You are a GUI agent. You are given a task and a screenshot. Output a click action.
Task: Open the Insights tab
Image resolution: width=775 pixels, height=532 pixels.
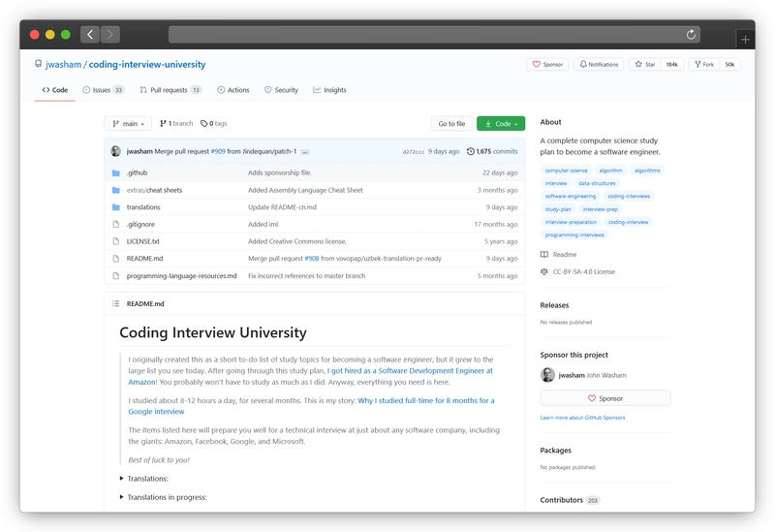coord(329,90)
